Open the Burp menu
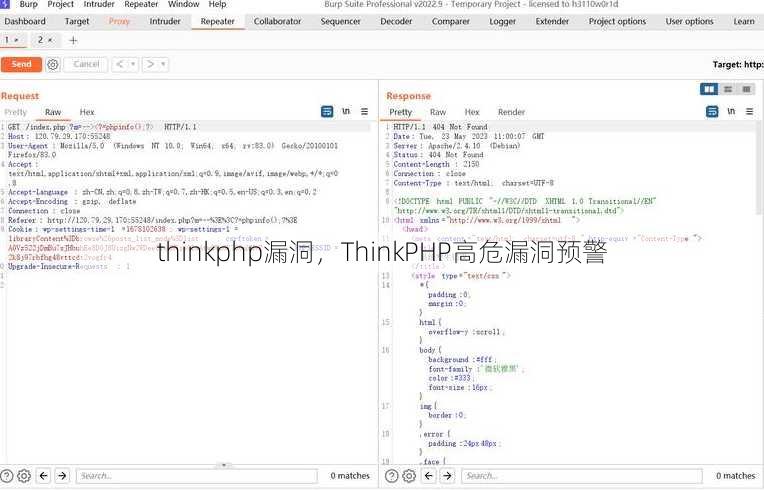This screenshot has height=490, width=764. coord(28,4)
